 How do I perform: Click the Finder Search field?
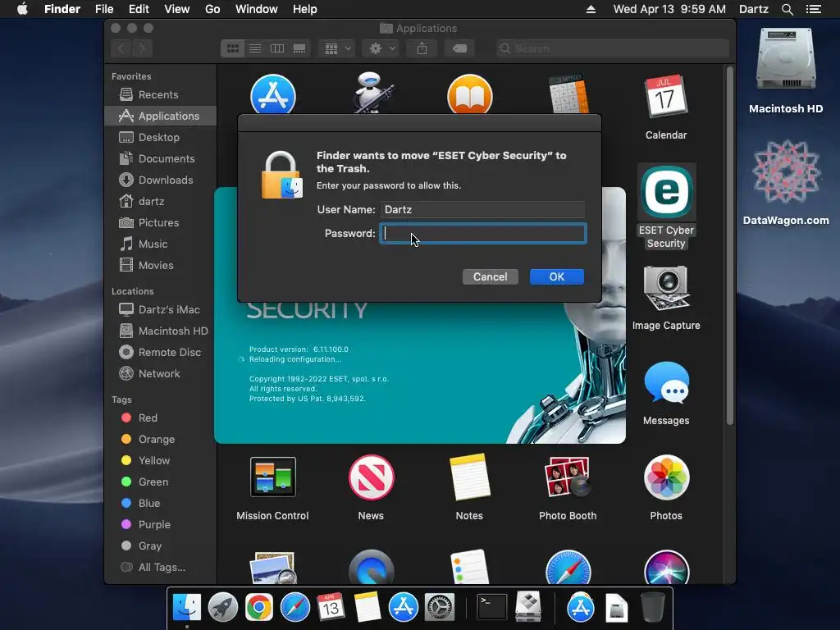pos(612,48)
